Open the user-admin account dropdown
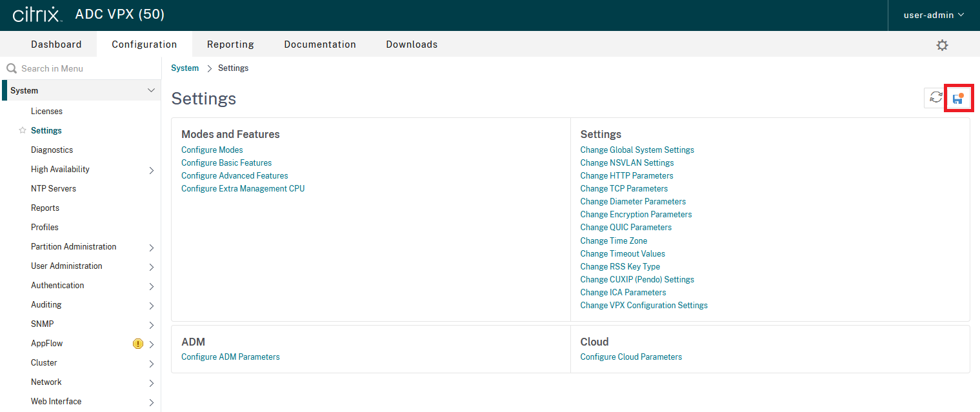Screen dimensions: 980x412 coord(934,15)
